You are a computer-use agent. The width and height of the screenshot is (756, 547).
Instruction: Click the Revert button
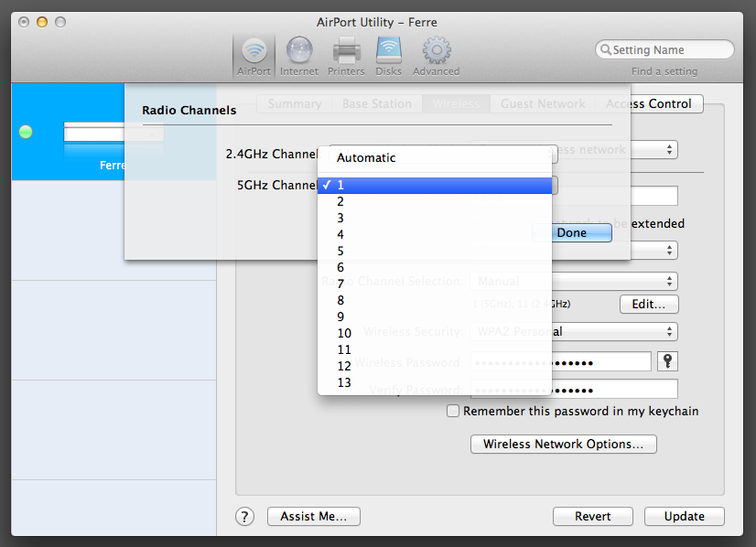point(592,516)
